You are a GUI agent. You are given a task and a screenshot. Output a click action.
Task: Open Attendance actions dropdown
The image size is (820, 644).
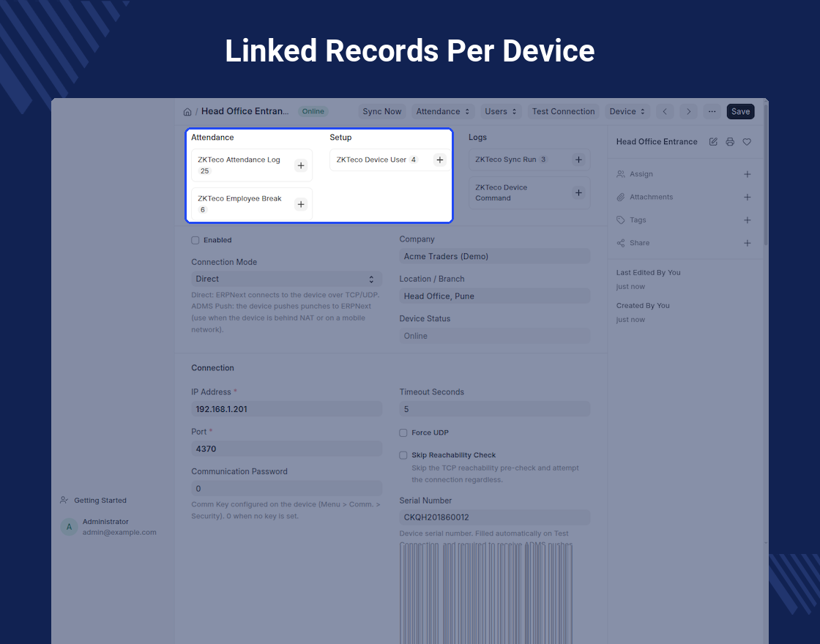[x=443, y=111]
